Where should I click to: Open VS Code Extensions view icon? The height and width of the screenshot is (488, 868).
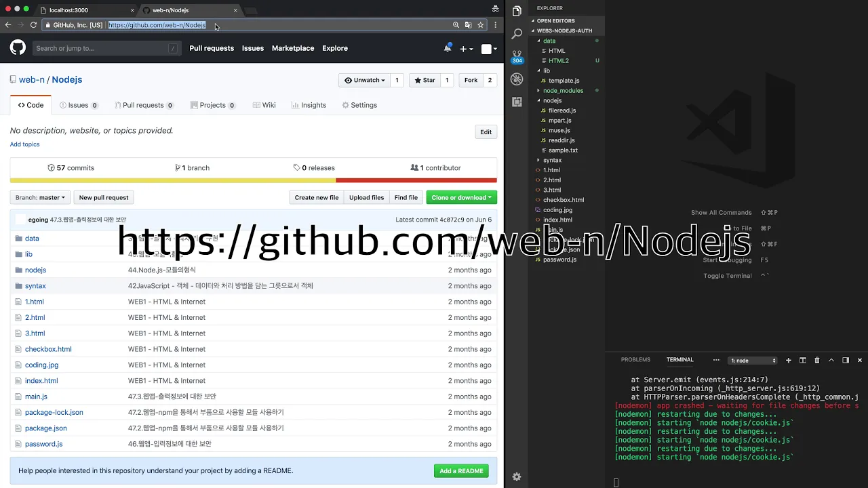pyautogui.click(x=517, y=102)
